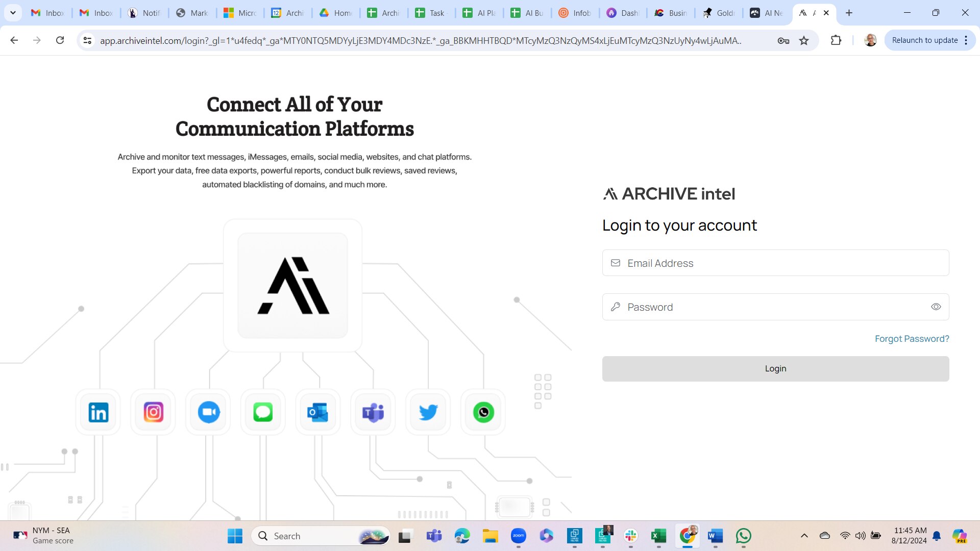Click the WhatsApp platform icon

[x=483, y=412]
